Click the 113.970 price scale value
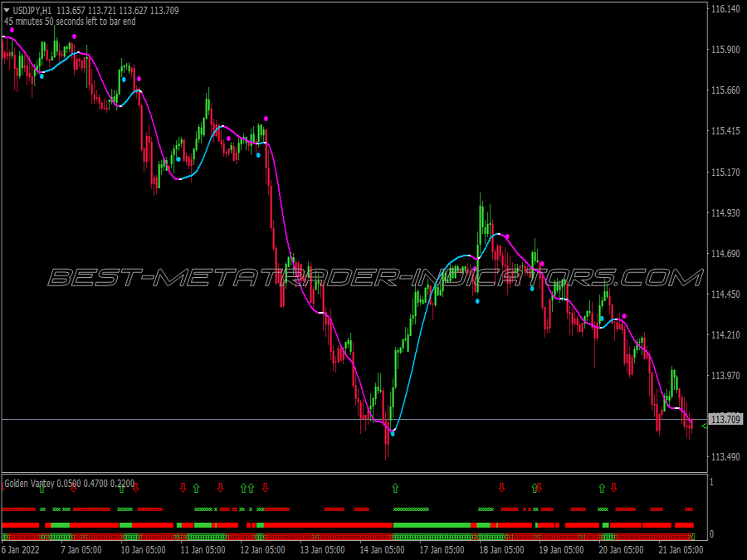The width and height of the screenshot is (747, 560). point(725,376)
